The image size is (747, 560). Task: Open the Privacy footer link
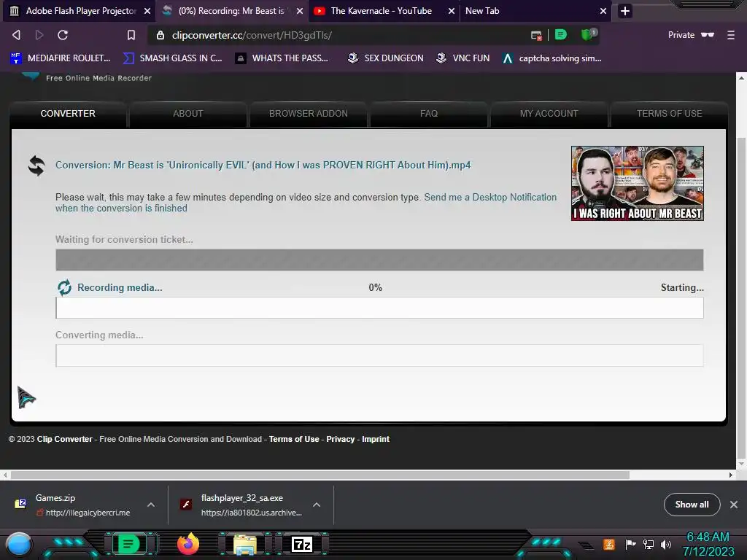coord(340,439)
